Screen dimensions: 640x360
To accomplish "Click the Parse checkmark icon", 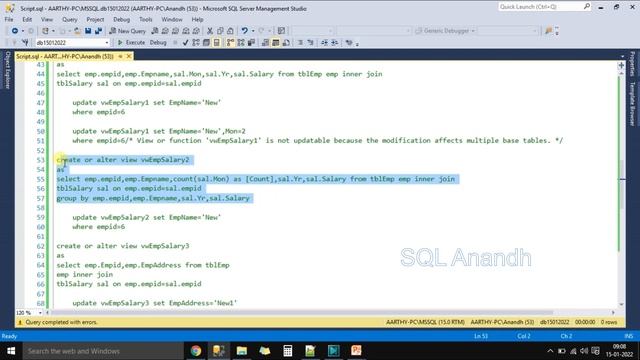I will click(185, 42).
